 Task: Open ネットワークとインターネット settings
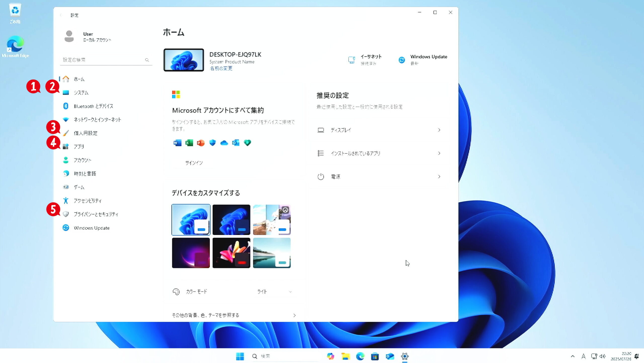point(97,120)
